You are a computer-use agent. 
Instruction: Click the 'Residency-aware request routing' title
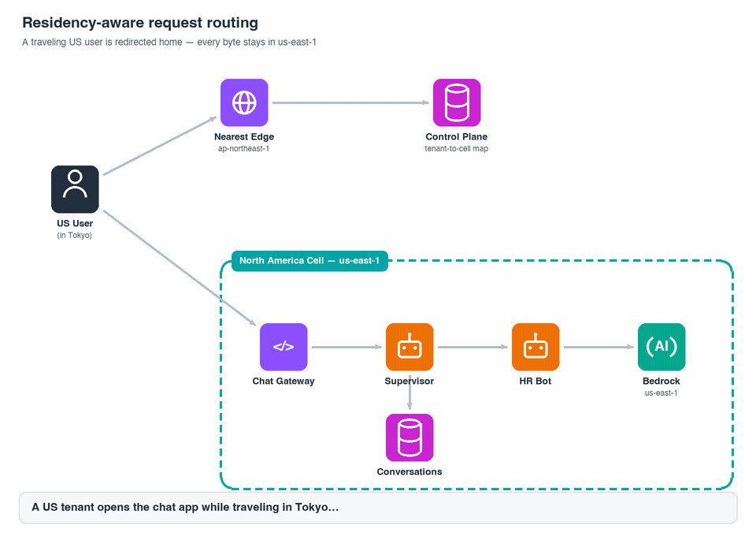[x=140, y=23]
